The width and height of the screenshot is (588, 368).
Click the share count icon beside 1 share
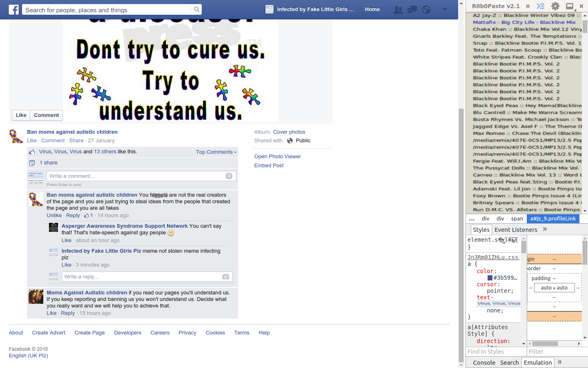point(32,163)
